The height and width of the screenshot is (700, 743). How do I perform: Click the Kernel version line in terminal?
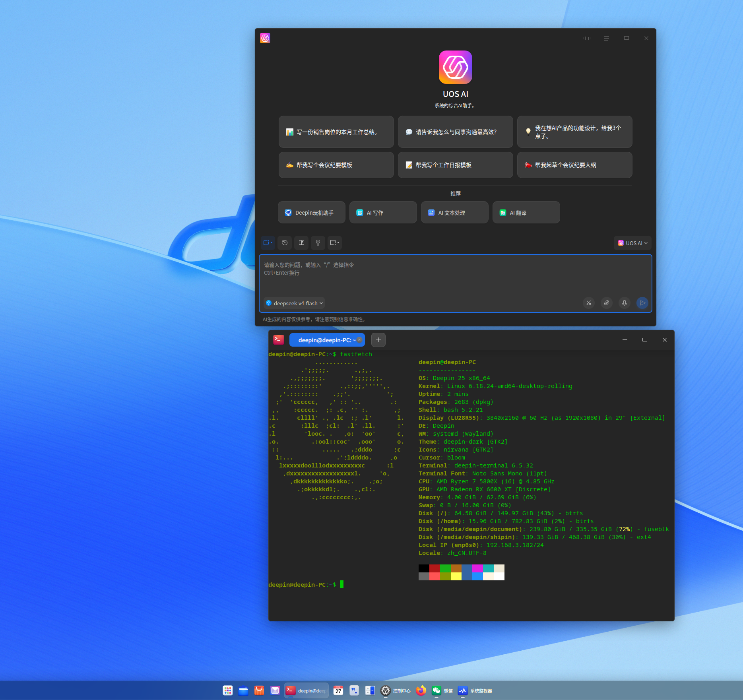click(x=495, y=386)
